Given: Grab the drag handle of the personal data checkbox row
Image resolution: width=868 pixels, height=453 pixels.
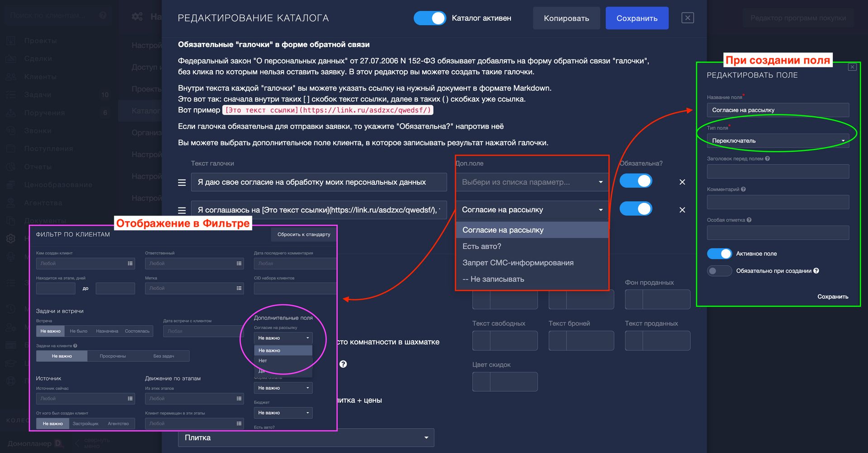Looking at the screenshot, I should pos(182,183).
